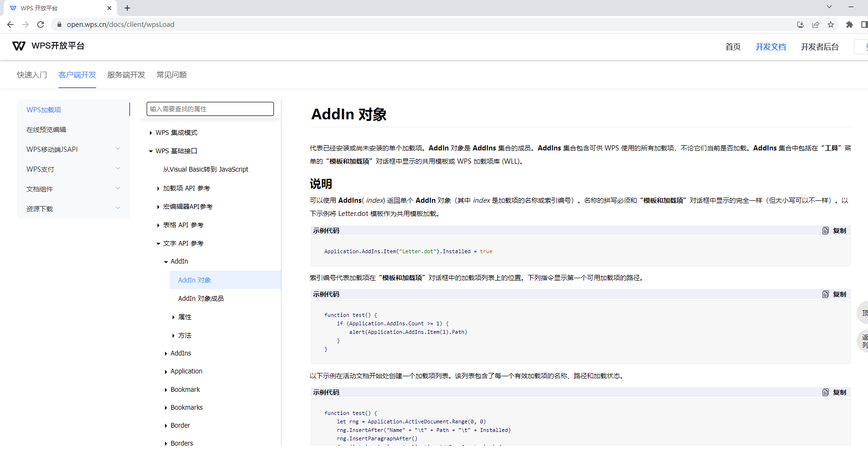Bookmark this page with the star icon

(831, 25)
